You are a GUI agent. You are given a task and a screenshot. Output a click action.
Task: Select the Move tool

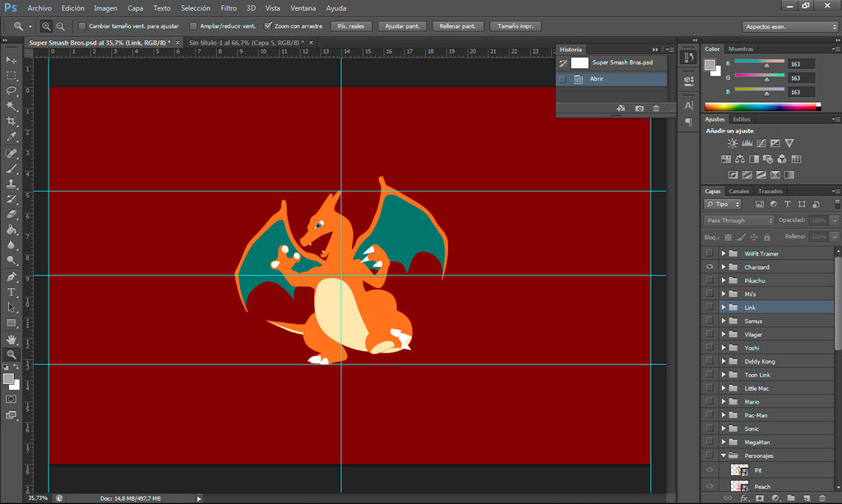11,59
